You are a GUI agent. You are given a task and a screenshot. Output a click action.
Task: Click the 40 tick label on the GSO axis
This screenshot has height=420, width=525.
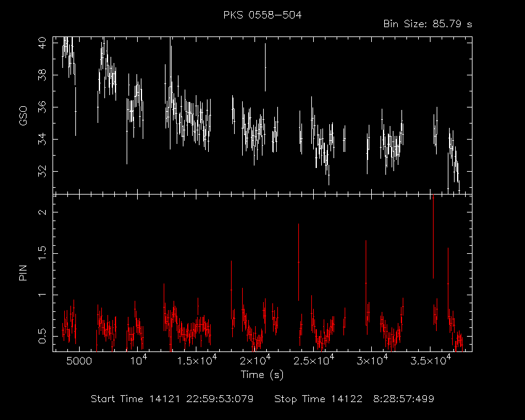[x=42, y=43]
